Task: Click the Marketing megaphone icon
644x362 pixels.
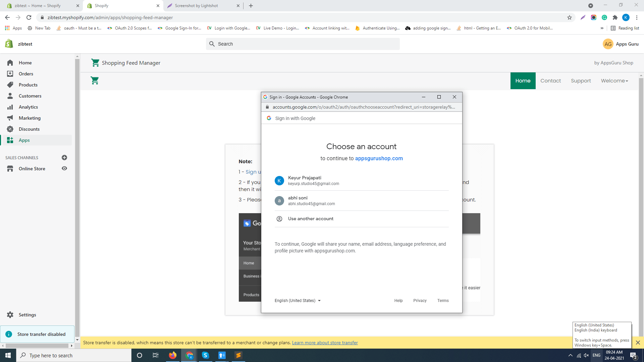Action: (x=10, y=118)
